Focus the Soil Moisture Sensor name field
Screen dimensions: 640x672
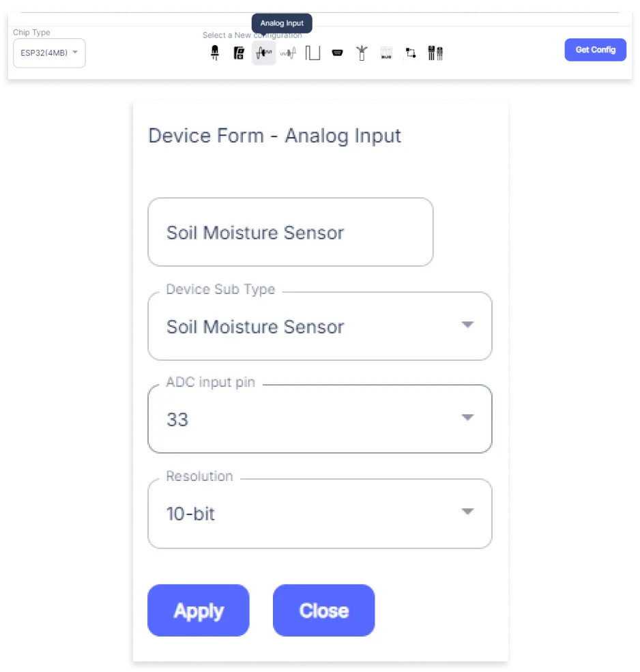point(290,232)
